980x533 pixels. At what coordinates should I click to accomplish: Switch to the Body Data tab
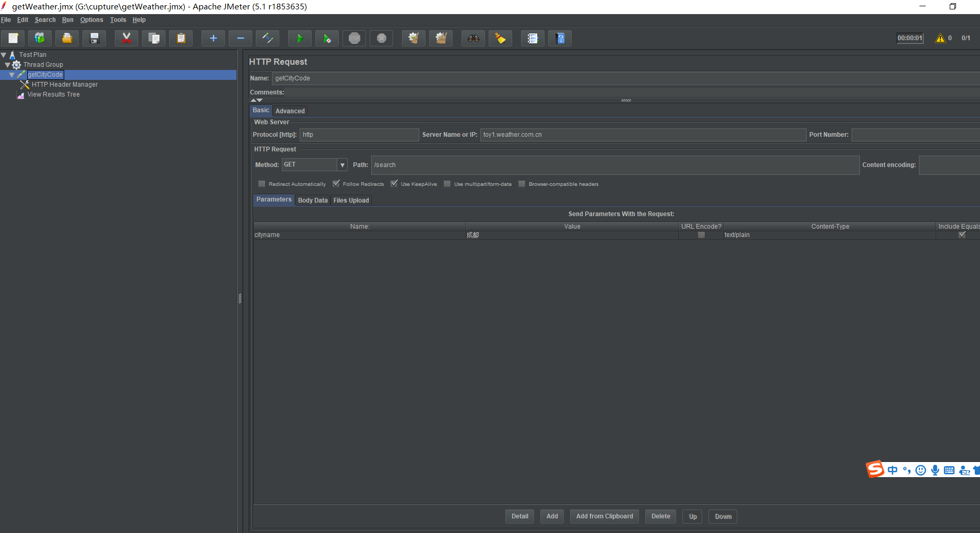[x=313, y=200]
